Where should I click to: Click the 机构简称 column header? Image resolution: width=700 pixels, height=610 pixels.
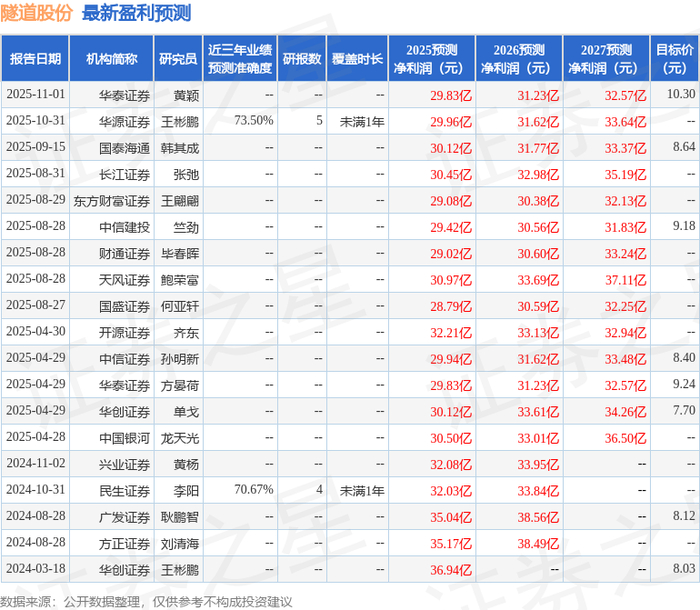click(112, 58)
